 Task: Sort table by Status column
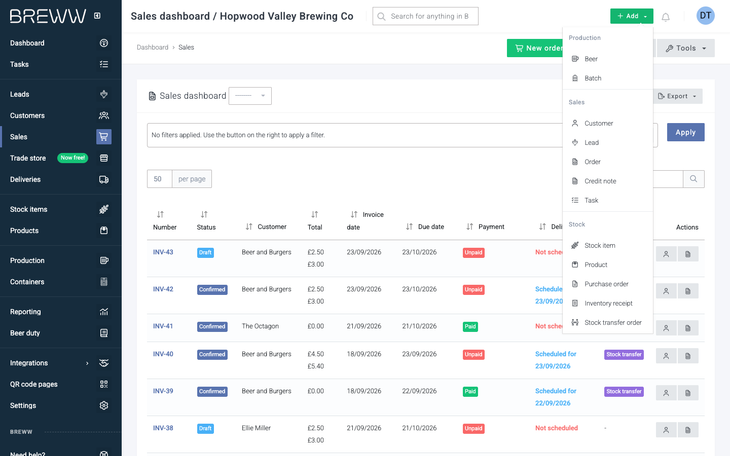pyautogui.click(x=206, y=221)
